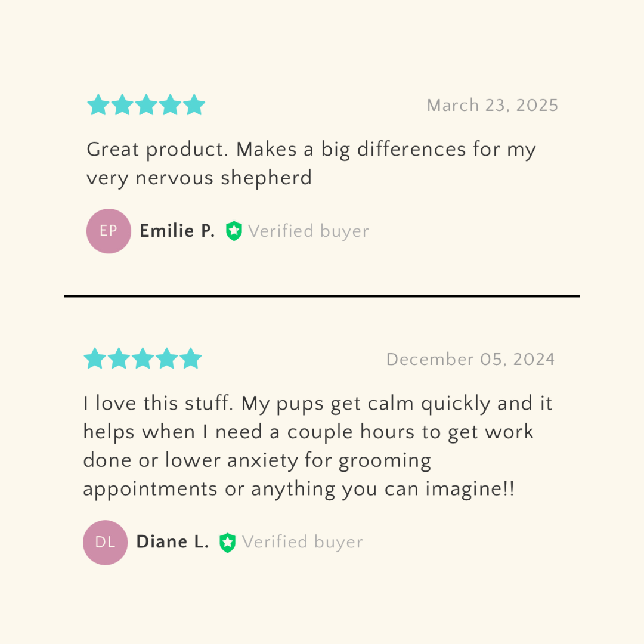
Task: Click the fifth star in Diane's rating
Action: tap(190, 359)
